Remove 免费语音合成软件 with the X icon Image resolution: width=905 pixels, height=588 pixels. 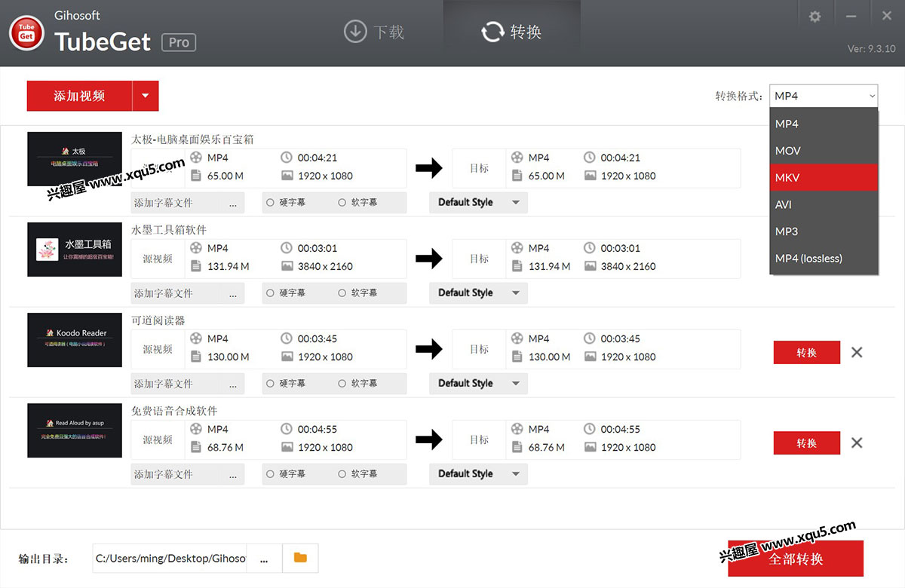(x=857, y=443)
